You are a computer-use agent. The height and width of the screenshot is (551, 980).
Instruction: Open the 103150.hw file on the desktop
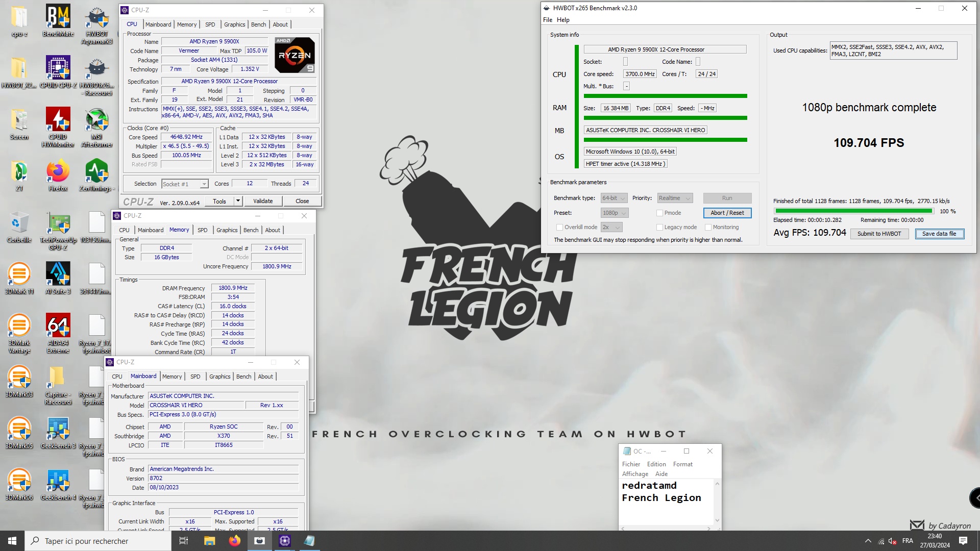tap(96, 227)
